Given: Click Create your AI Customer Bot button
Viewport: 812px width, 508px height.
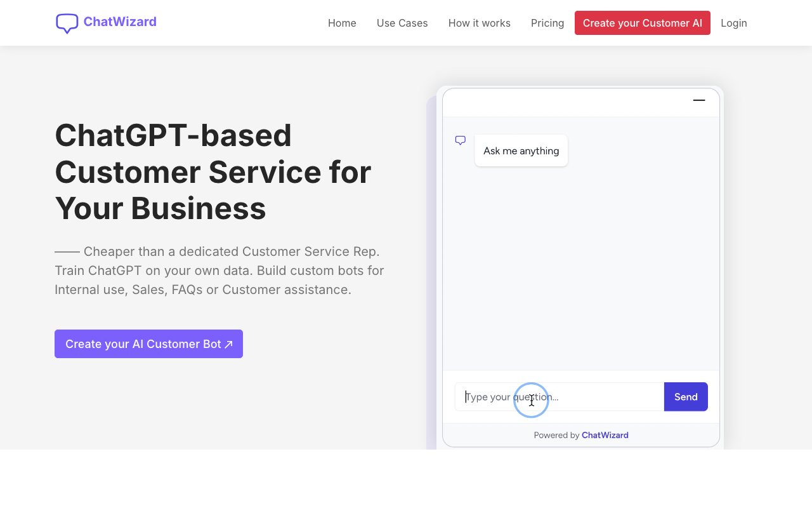Looking at the screenshot, I should coord(148,344).
